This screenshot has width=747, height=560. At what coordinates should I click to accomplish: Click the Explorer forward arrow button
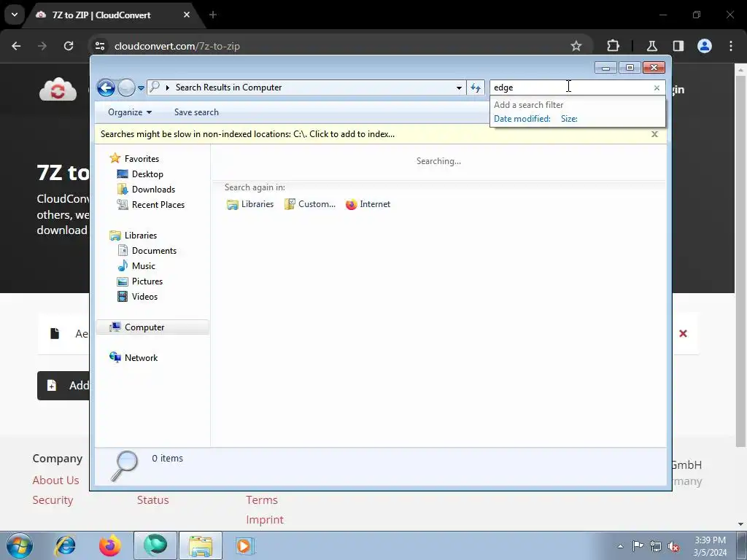click(126, 87)
